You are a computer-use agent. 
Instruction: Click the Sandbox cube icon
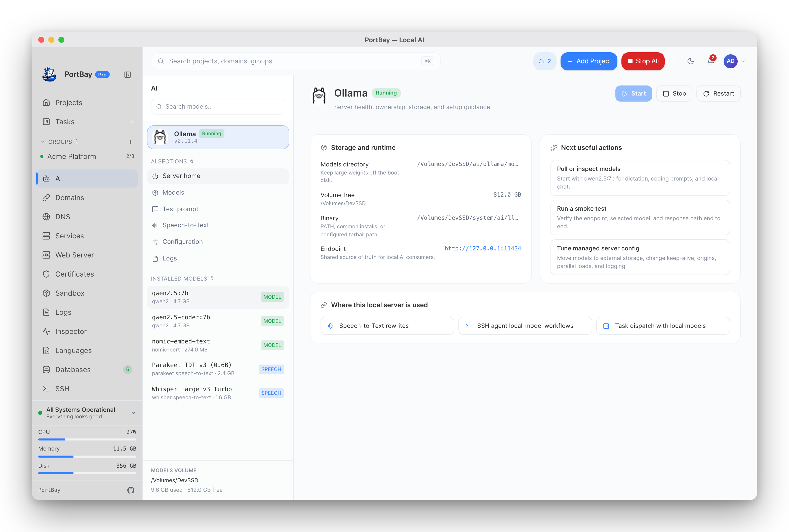point(47,293)
